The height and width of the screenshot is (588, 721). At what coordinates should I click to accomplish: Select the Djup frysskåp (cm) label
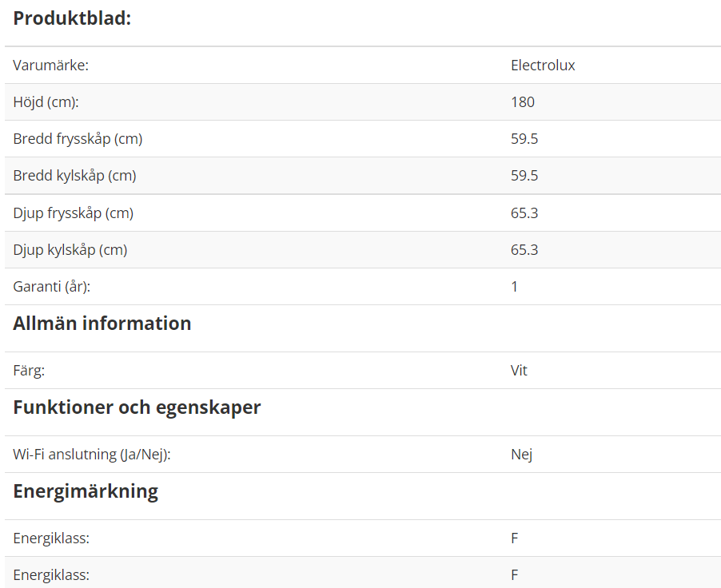click(73, 213)
